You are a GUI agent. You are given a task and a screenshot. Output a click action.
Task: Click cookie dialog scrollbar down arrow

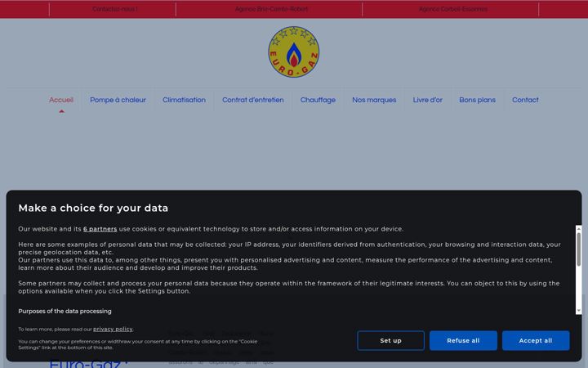point(579,311)
